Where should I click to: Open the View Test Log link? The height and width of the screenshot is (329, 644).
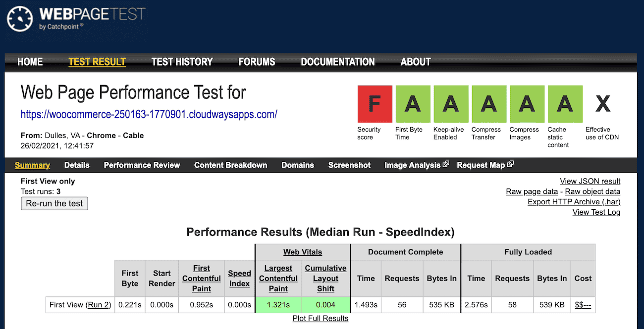[596, 212]
